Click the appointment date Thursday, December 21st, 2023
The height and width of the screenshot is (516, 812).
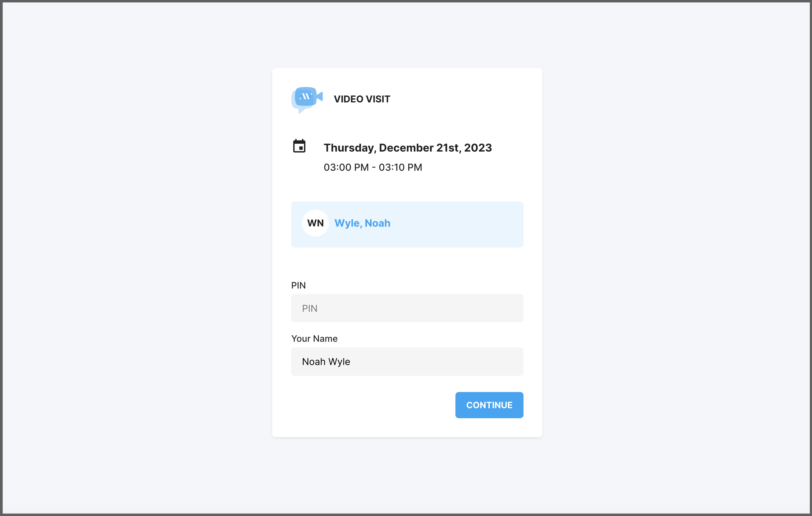(407, 148)
